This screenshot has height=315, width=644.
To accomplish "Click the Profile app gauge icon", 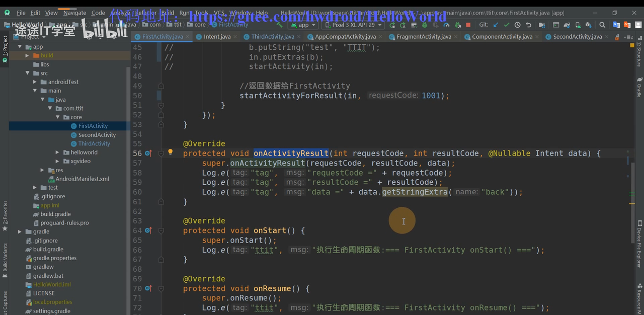I will click(x=446, y=25).
